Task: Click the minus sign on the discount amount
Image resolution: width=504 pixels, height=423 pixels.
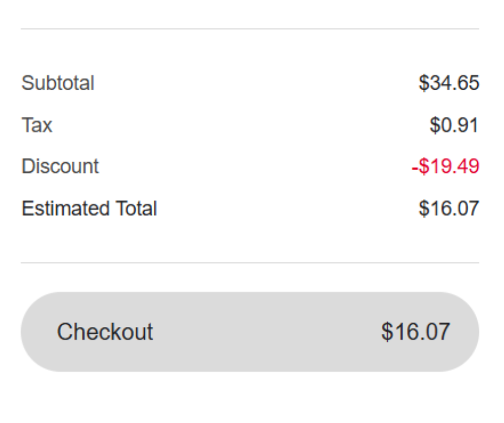Action: pyautogui.click(x=414, y=167)
